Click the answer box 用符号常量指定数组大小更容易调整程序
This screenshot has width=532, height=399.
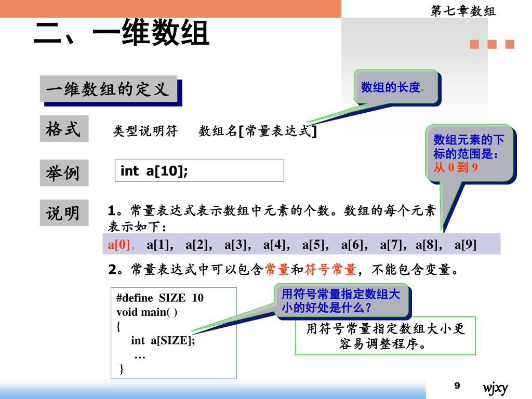(x=385, y=336)
